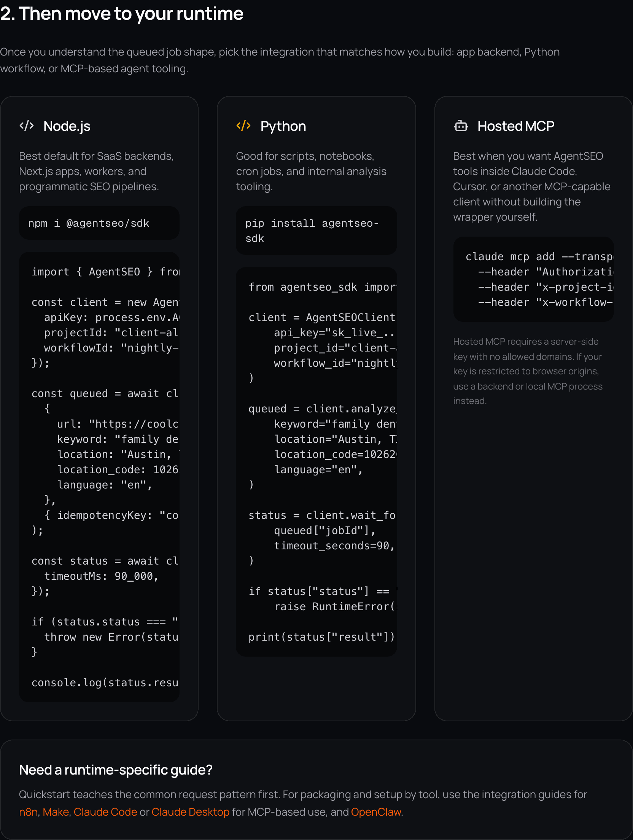Open the Claude Desktop guide link
The image size is (633, 840).
click(191, 812)
